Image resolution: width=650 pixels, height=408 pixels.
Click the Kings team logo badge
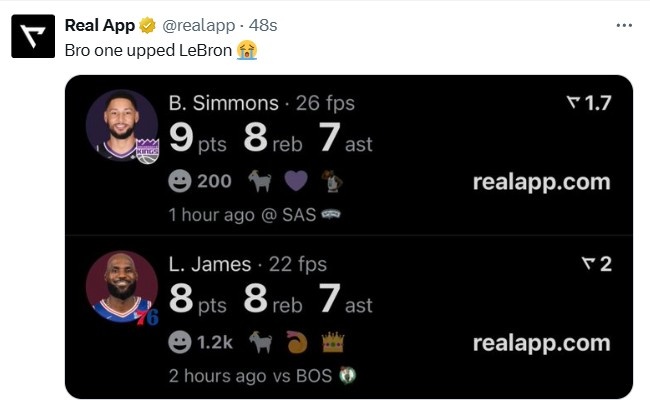(x=148, y=151)
